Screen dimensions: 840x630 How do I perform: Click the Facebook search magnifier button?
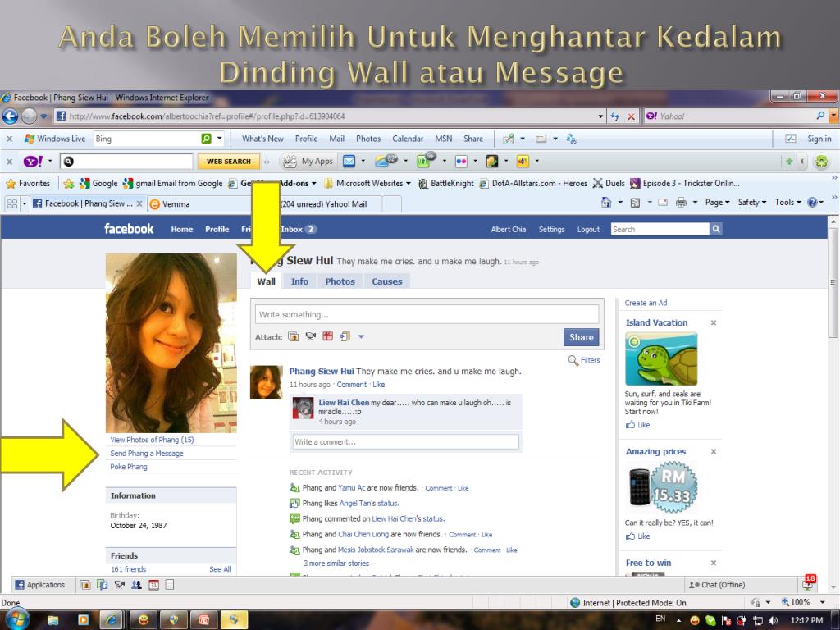coord(715,230)
